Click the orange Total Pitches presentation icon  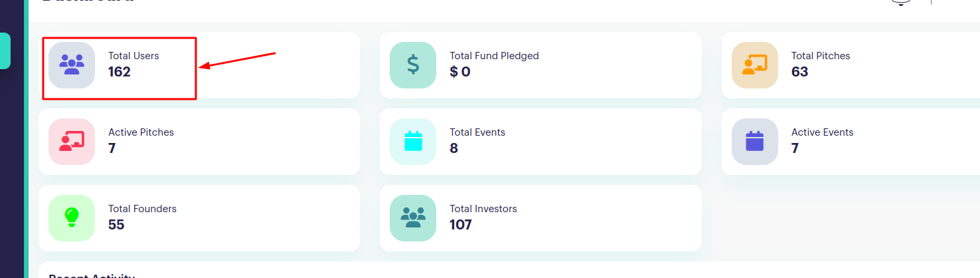pyautogui.click(x=754, y=65)
